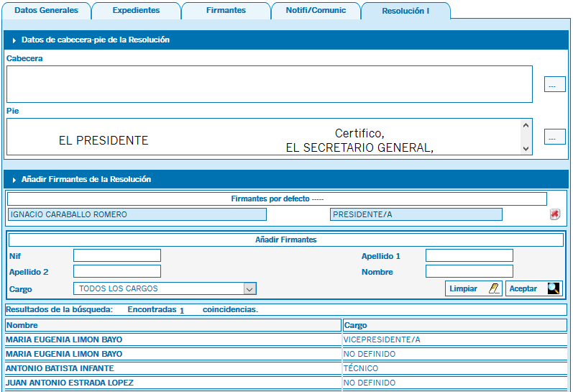The height and width of the screenshot is (392, 573).
Task: Go to the Firmantes tab
Action: click(226, 10)
